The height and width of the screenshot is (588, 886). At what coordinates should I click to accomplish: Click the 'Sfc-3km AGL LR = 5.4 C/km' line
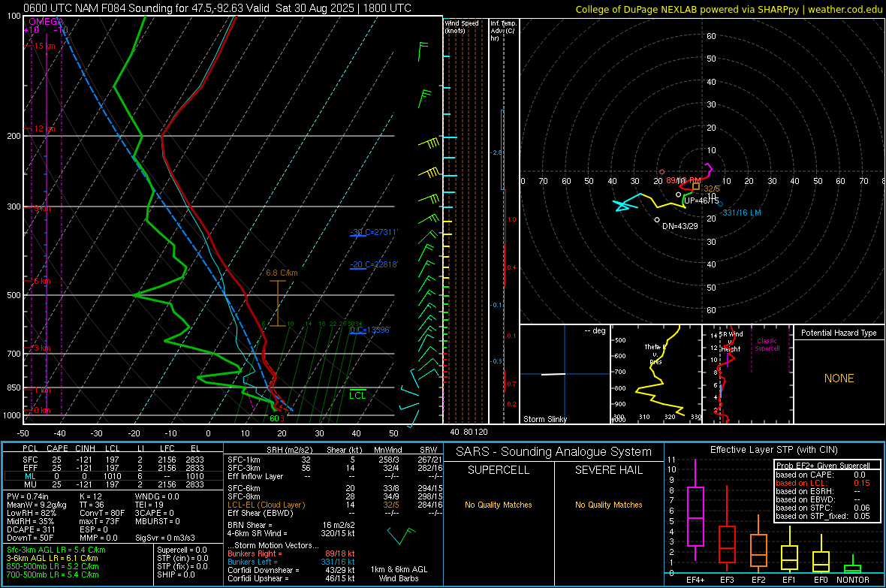click(56, 550)
